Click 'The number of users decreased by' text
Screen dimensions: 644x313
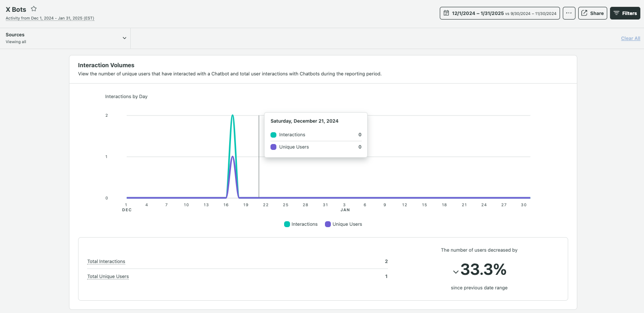coord(479,250)
